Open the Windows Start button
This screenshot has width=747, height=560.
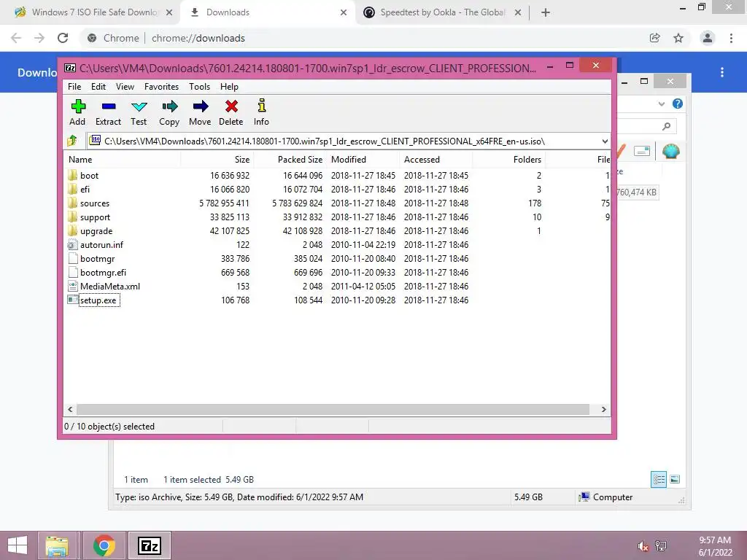[18, 545]
